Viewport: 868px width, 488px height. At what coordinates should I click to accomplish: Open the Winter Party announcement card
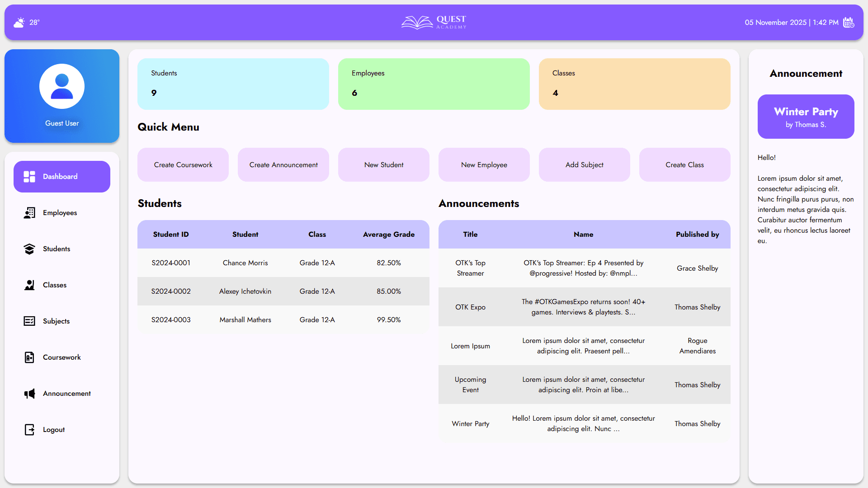806,117
